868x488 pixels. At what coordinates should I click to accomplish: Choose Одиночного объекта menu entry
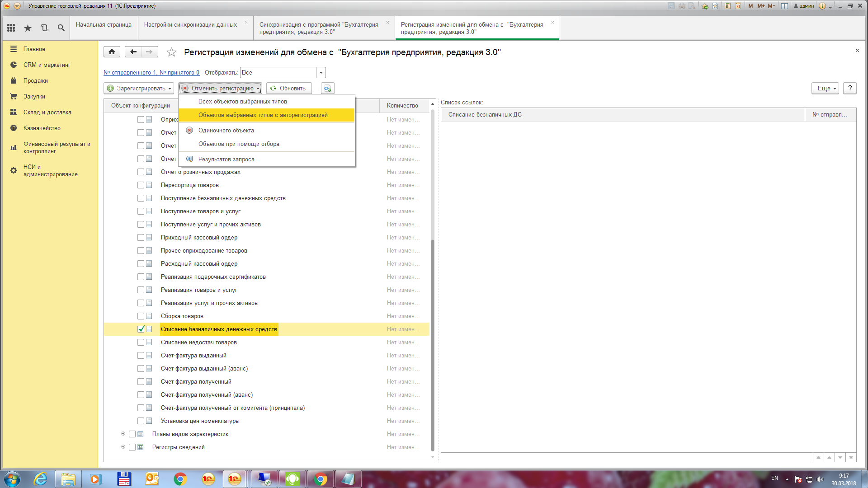click(x=267, y=130)
